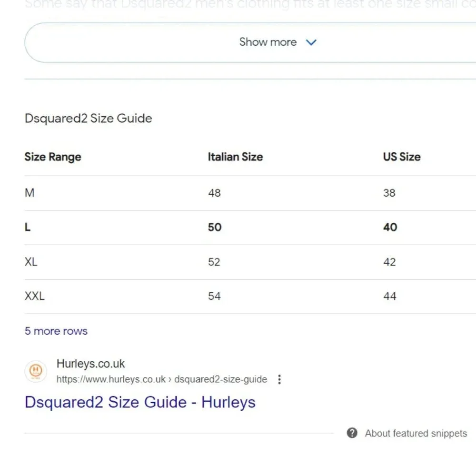Image resolution: width=476 pixels, height=476 pixels.
Task: Click the Show more button
Action: pyautogui.click(x=250, y=42)
